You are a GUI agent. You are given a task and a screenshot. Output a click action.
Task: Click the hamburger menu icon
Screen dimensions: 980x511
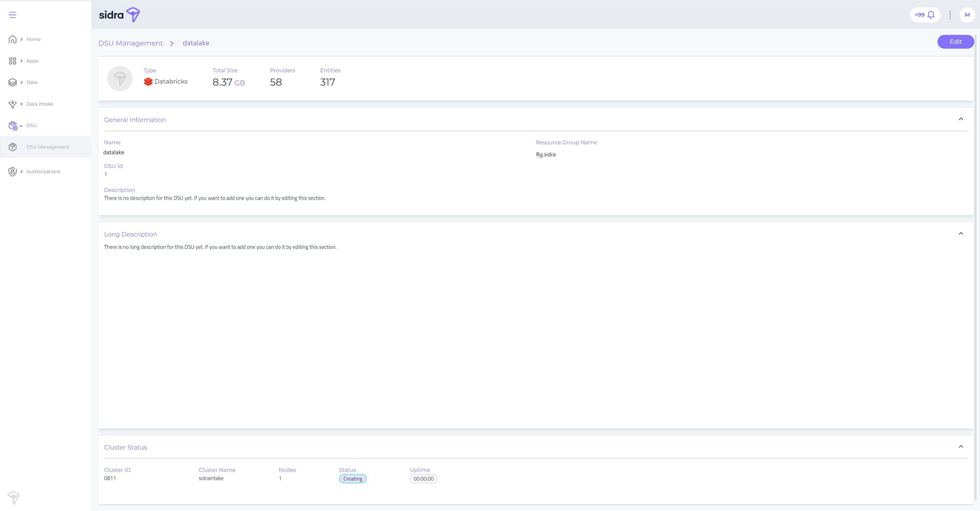pyautogui.click(x=13, y=15)
